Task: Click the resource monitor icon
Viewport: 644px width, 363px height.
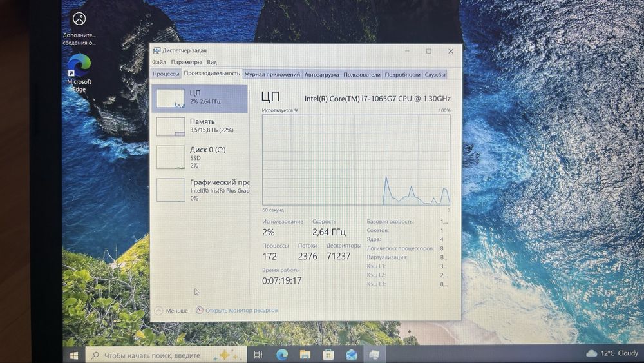Action: pyautogui.click(x=199, y=310)
